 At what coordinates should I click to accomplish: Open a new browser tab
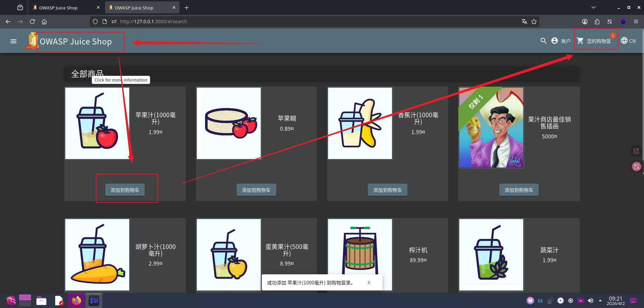click(x=187, y=7)
